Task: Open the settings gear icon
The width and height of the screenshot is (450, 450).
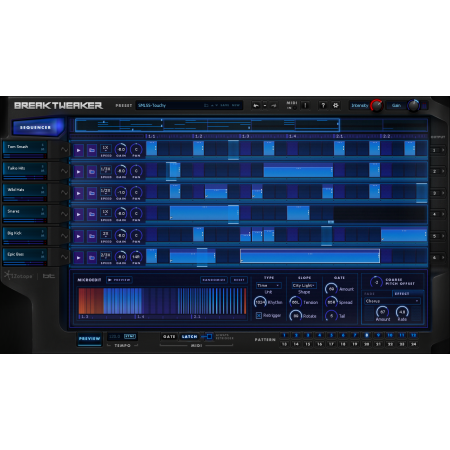Action: pos(336,106)
